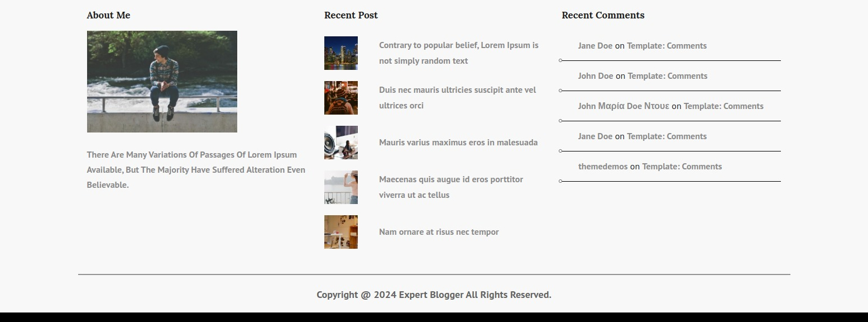Viewport: 868px width, 322px height.
Task: Open the city skyline post thumbnail
Action: coord(341,53)
